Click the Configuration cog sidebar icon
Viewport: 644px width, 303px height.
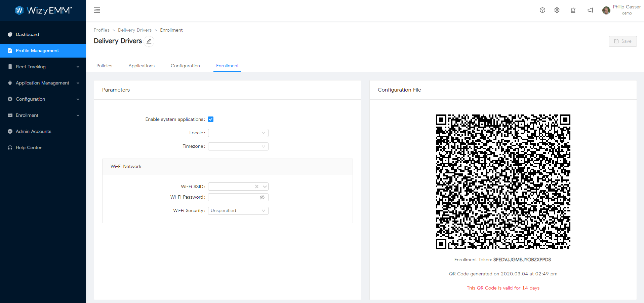[10, 99]
